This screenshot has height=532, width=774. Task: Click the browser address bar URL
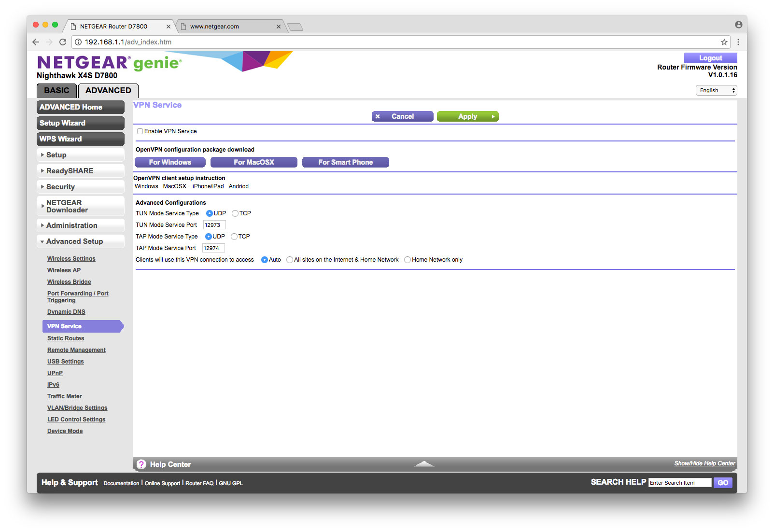click(401, 42)
